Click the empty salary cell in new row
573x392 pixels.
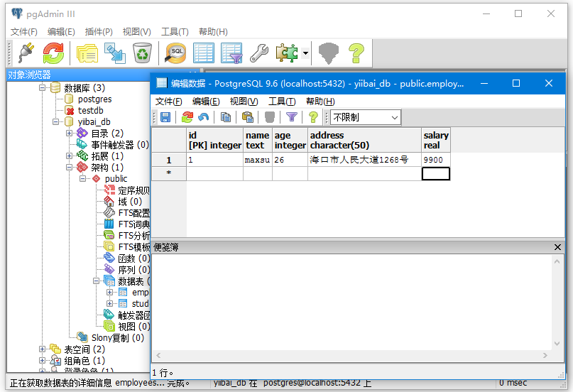435,173
